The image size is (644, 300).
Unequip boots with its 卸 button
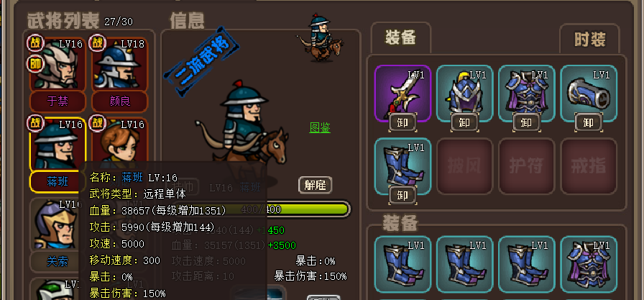coord(402,195)
